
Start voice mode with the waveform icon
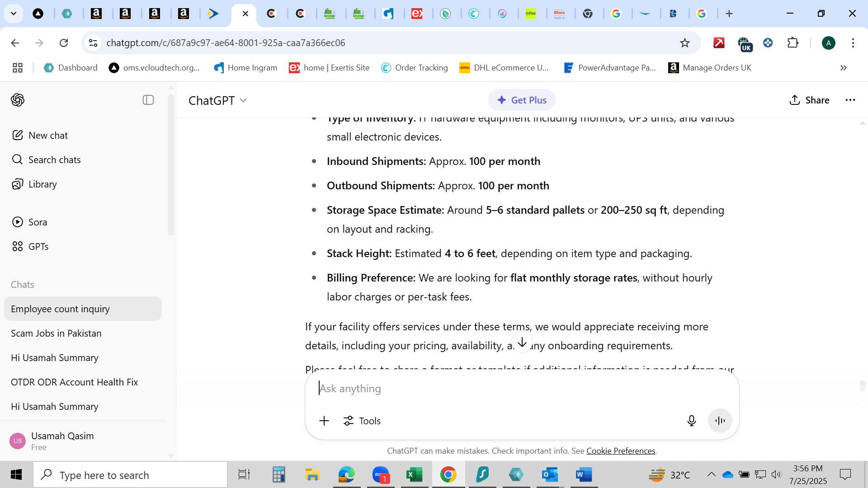point(720,421)
